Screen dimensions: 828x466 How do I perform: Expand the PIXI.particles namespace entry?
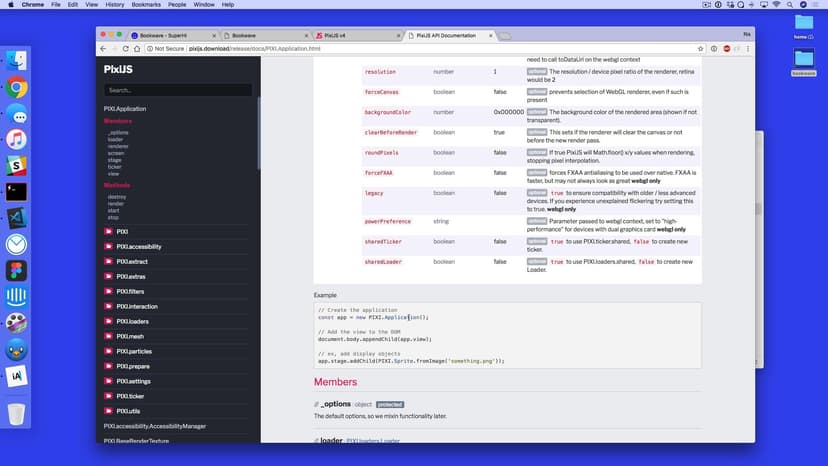click(x=134, y=351)
